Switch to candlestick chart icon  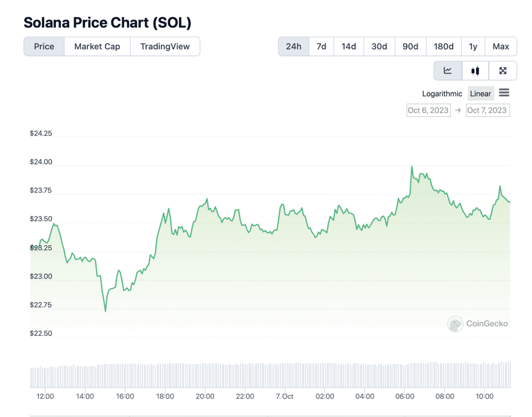pos(475,70)
